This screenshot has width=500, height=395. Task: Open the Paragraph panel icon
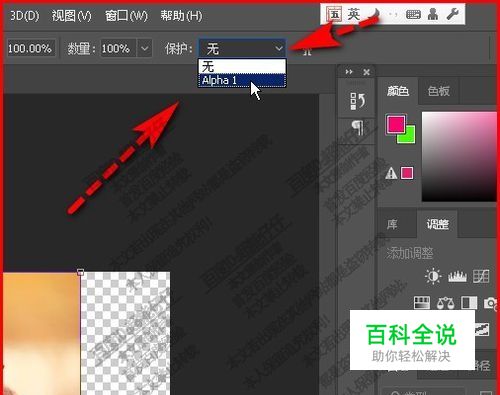[357, 127]
